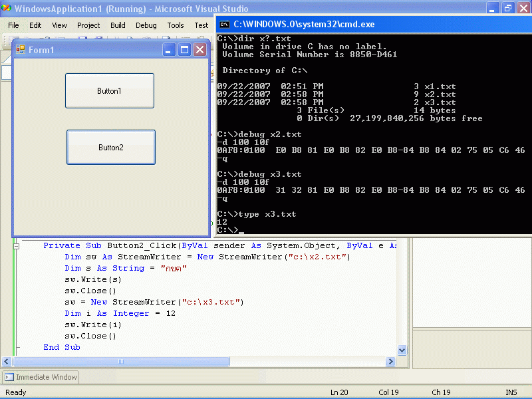Open the File menu
The height and width of the screenshot is (399, 532).
pos(13,25)
